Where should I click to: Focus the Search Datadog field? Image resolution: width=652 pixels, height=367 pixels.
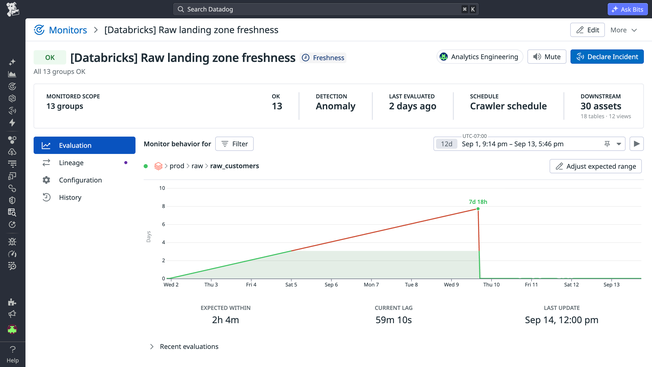(326, 9)
